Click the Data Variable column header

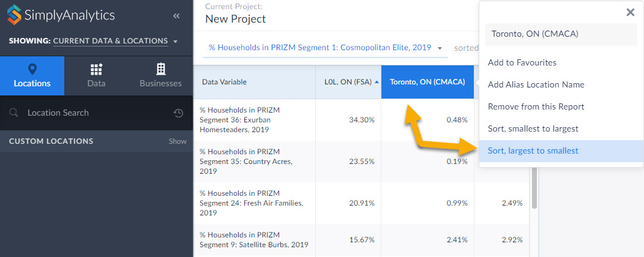point(254,82)
